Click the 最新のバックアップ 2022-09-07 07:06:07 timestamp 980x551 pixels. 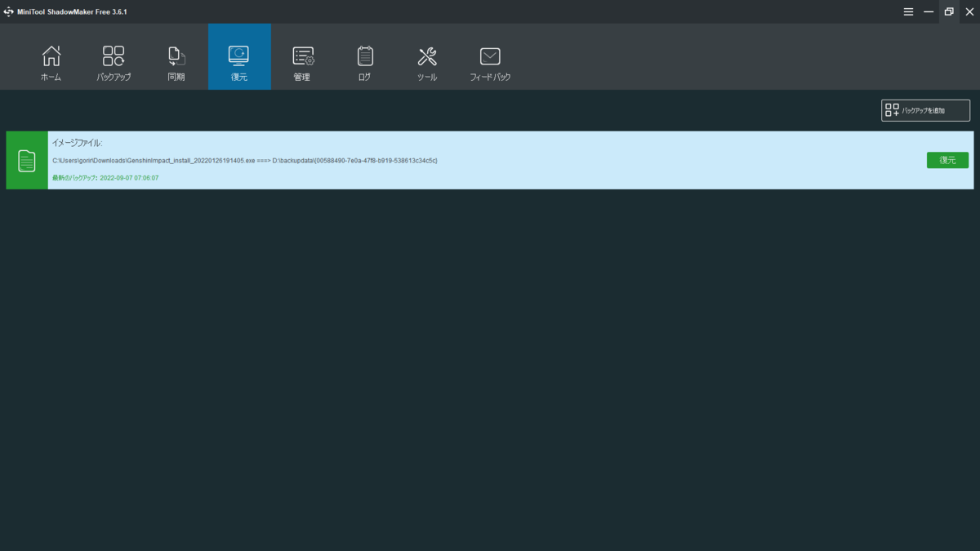coord(105,178)
